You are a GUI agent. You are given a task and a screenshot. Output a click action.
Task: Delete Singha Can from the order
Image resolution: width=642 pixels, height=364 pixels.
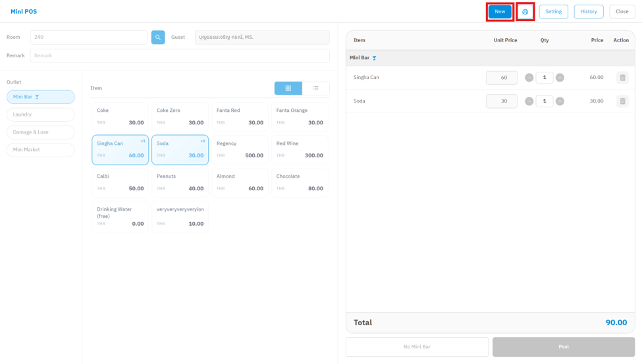click(x=622, y=78)
